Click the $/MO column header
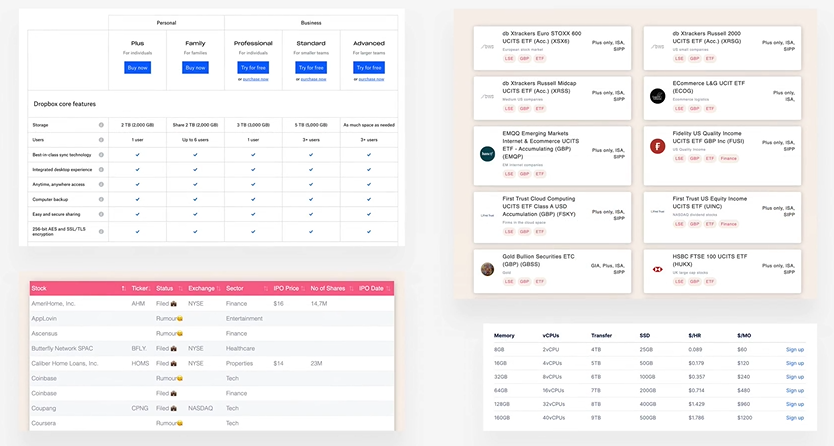The height and width of the screenshot is (446, 834). tap(744, 335)
